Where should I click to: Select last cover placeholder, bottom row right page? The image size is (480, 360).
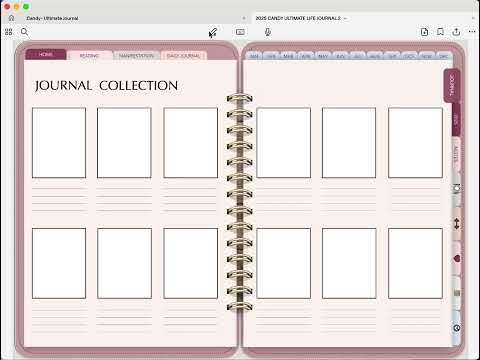click(415, 263)
